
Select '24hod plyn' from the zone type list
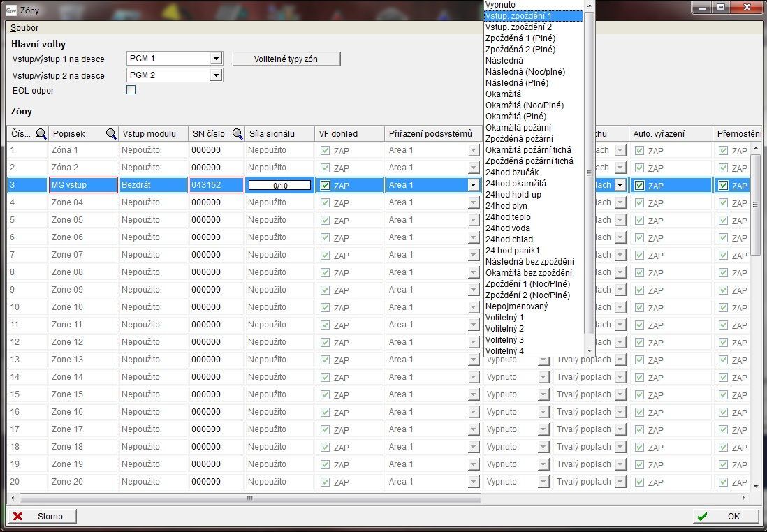pyautogui.click(x=506, y=206)
